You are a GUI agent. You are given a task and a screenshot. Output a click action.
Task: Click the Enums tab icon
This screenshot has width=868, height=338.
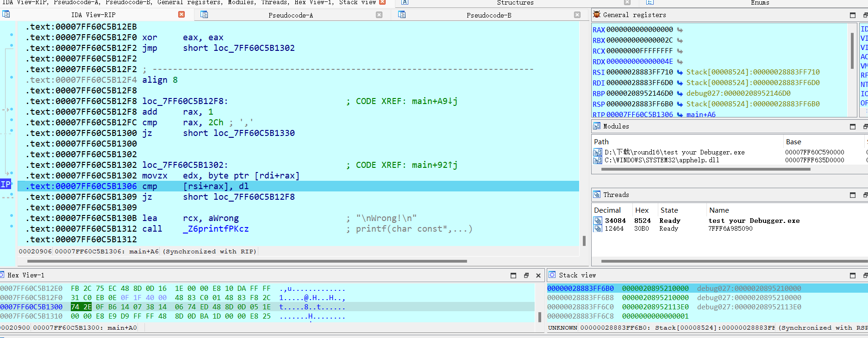coord(650,2)
